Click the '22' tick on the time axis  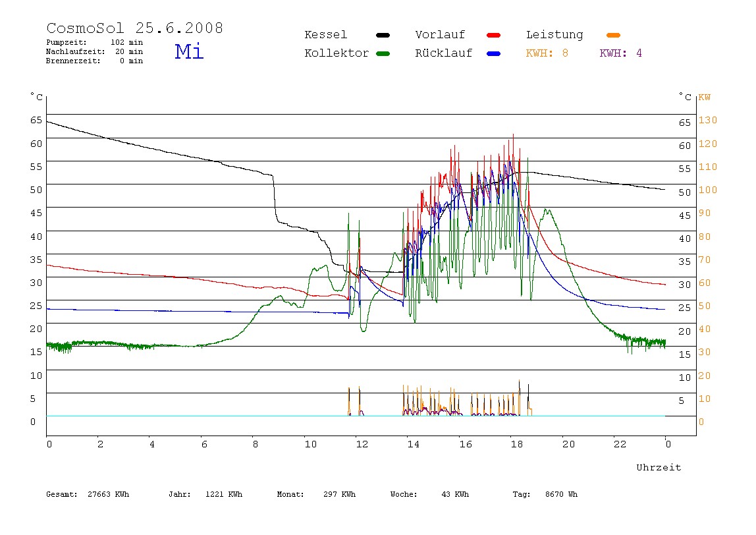pyautogui.click(x=620, y=444)
